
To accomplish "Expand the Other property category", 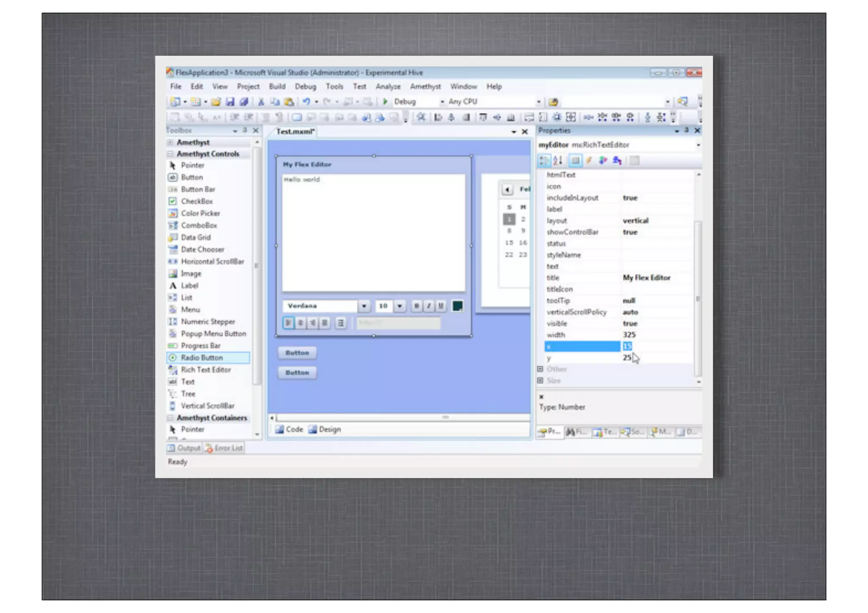I will point(540,369).
